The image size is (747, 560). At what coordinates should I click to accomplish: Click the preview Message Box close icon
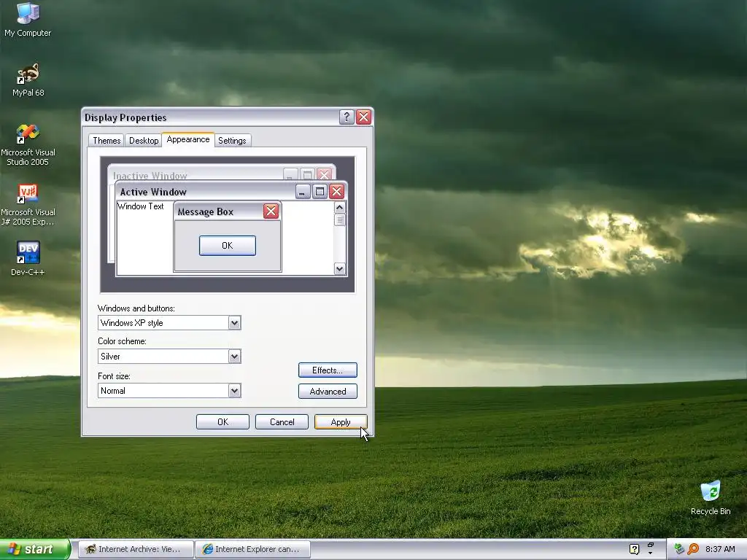[x=271, y=211]
